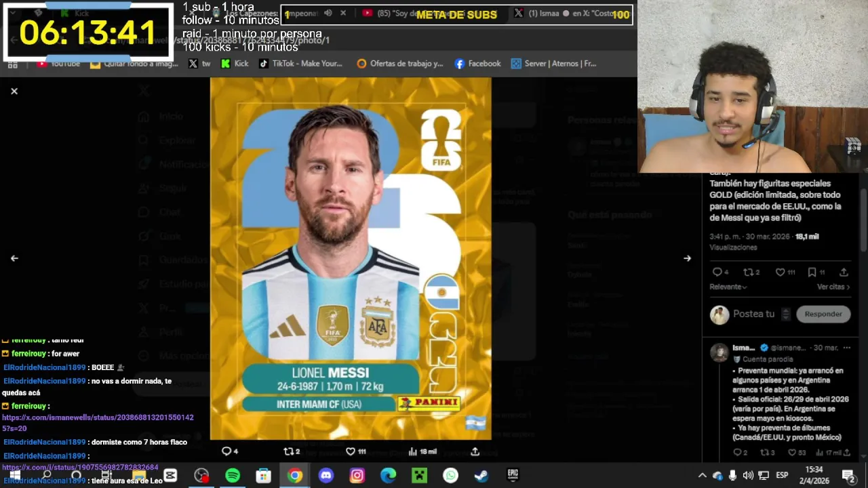The height and width of the screenshot is (488, 868).
Task: Open WhatsApp from the taskbar
Action: click(451, 476)
